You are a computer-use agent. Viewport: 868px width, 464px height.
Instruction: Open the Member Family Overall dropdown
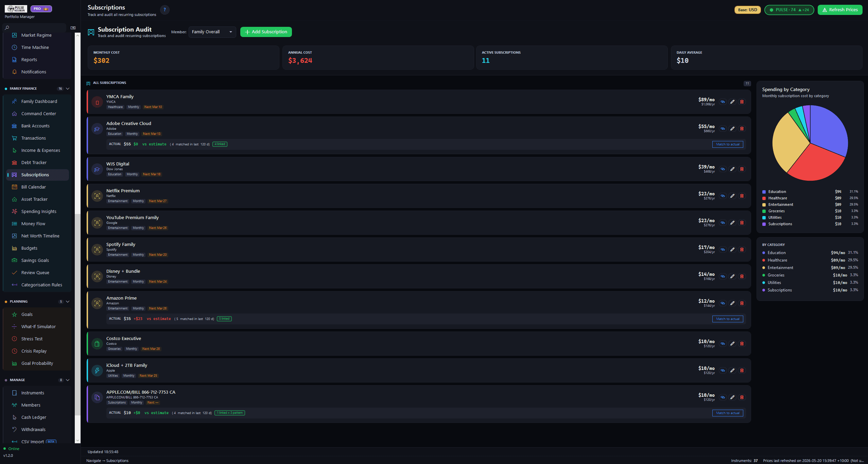click(x=212, y=32)
